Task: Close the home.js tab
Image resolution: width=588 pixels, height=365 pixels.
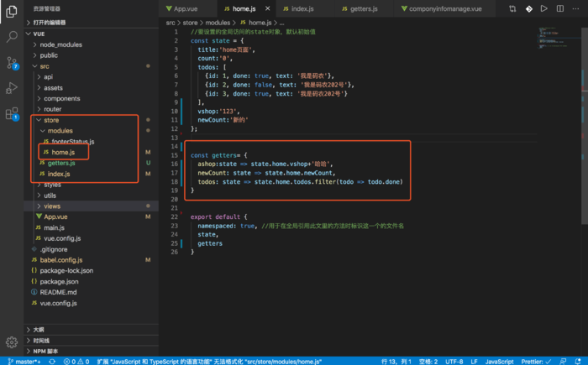Action: [267, 8]
